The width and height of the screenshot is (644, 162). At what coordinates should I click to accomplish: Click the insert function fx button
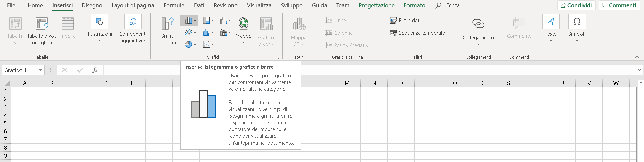(95, 70)
